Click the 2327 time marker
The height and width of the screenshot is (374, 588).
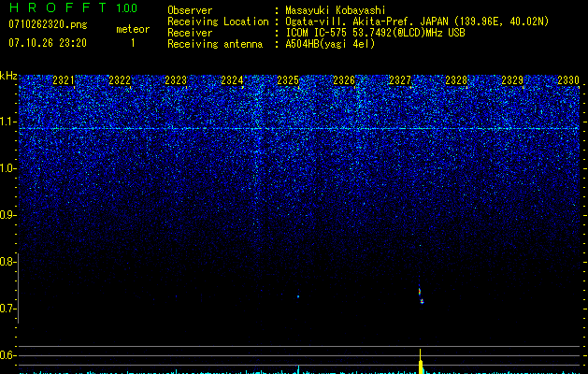(x=400, y=80)
